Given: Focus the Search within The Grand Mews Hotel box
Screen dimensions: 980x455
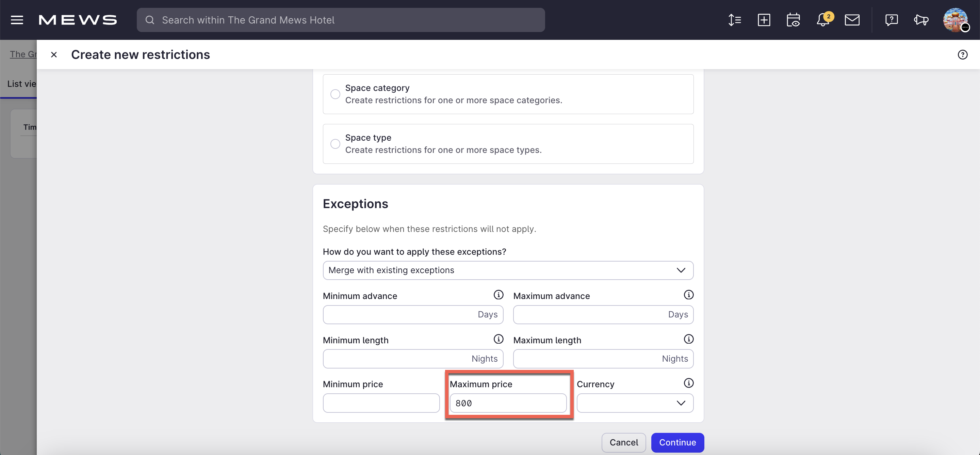Looking at the screenshot, I should pyautogui.click(x=341, y=20).
